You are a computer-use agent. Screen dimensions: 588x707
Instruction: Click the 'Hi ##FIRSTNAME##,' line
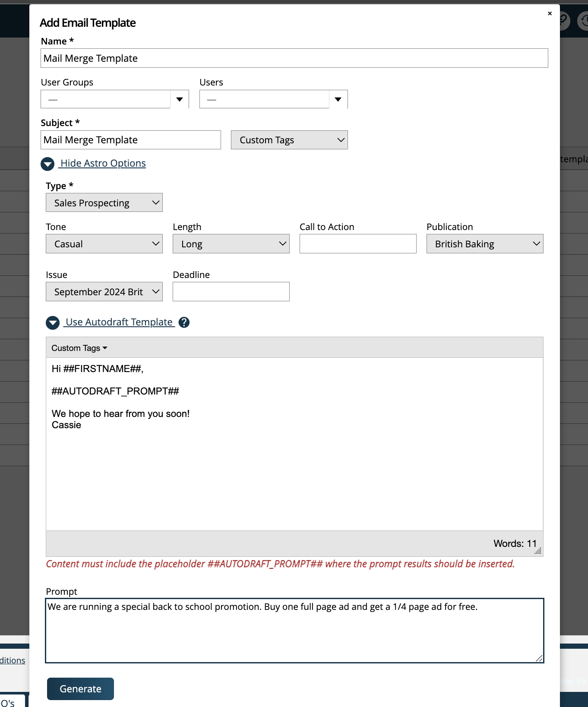(98, 369)
